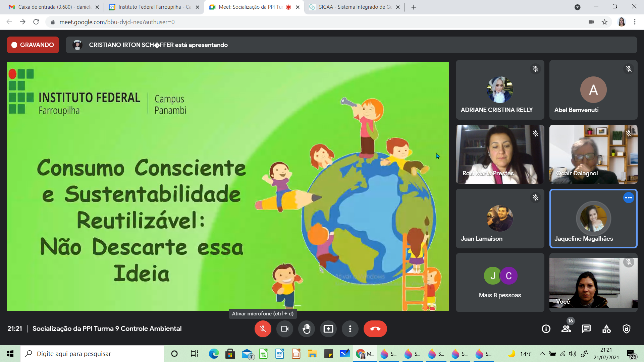Open host controls shield icon
Viewport: 644px width, 362px height.
[x=626, y=329]
